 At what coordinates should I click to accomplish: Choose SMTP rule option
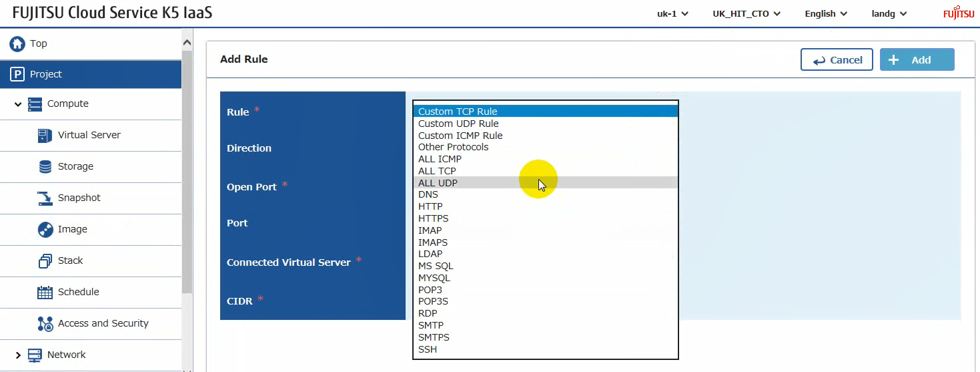(546, 325)
